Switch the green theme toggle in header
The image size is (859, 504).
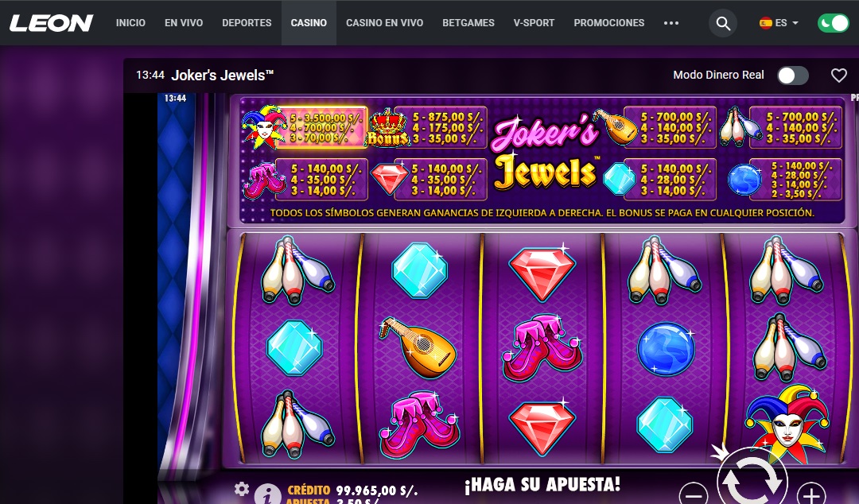834,23
